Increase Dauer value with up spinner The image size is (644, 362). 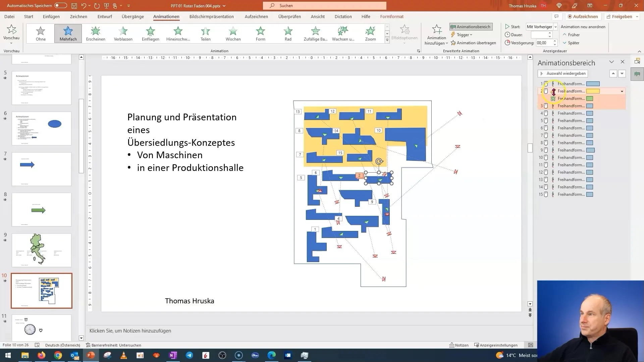coord(550,33)
